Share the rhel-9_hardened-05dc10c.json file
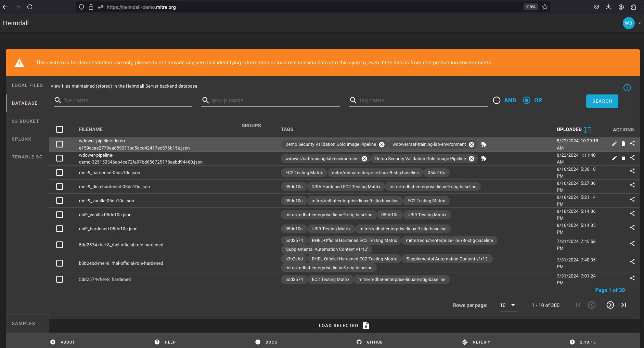This screenshot has height=348, width=644. click(632, 171)
